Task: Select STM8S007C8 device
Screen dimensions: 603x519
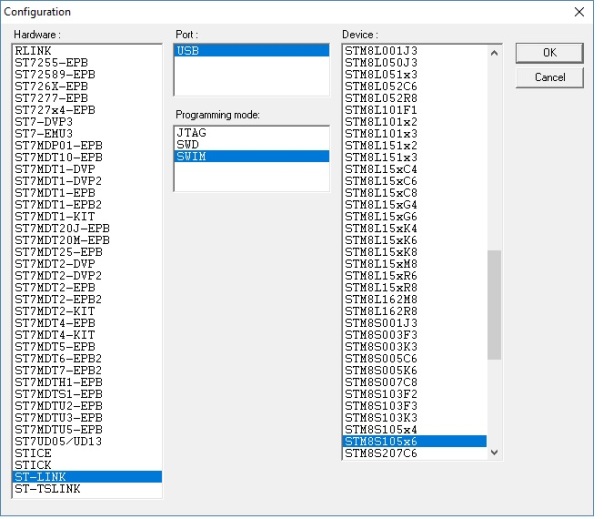Action: click(415, 383)
